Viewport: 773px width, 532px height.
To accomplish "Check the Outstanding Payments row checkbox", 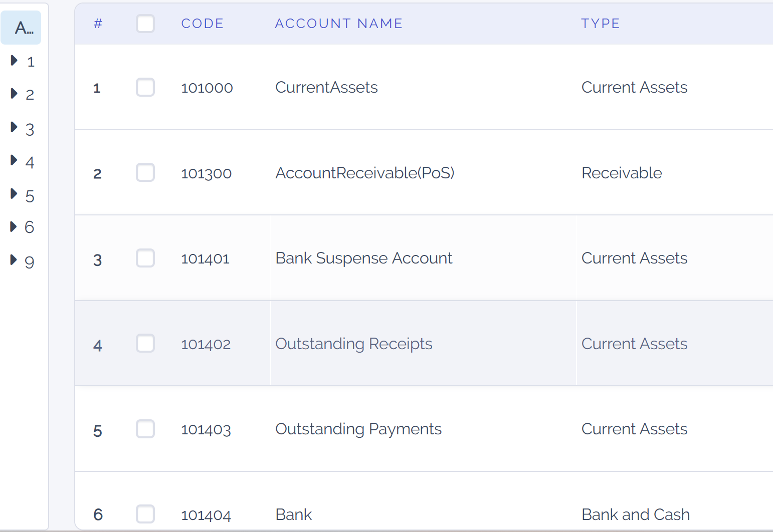I will [145, 429].
